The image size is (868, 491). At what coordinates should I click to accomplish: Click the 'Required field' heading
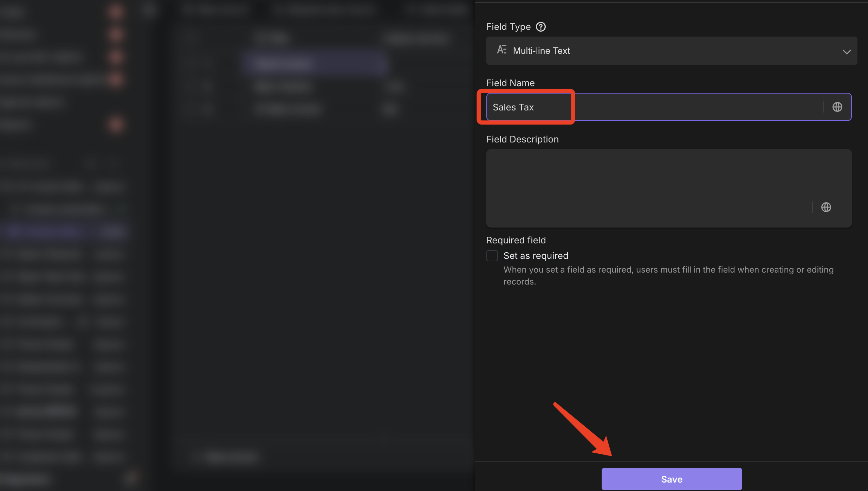(516, 240)
